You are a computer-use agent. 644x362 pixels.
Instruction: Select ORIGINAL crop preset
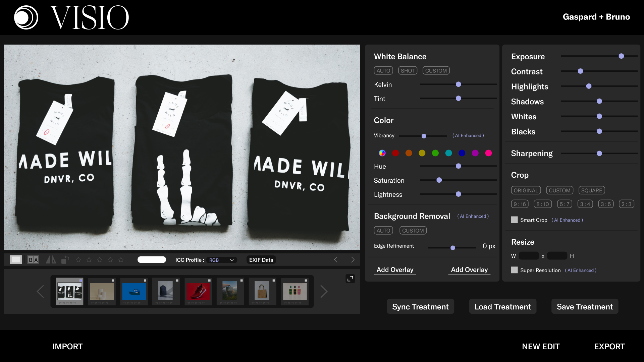pos(526,190)
